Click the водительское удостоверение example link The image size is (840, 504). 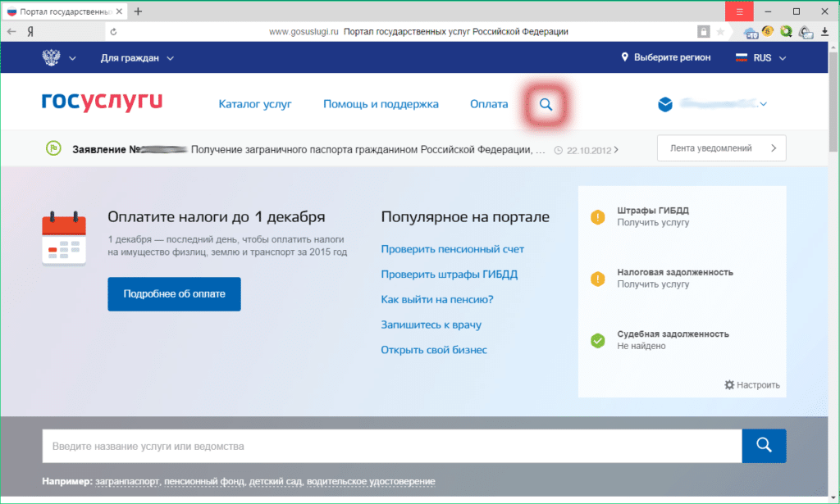(371, 482)
